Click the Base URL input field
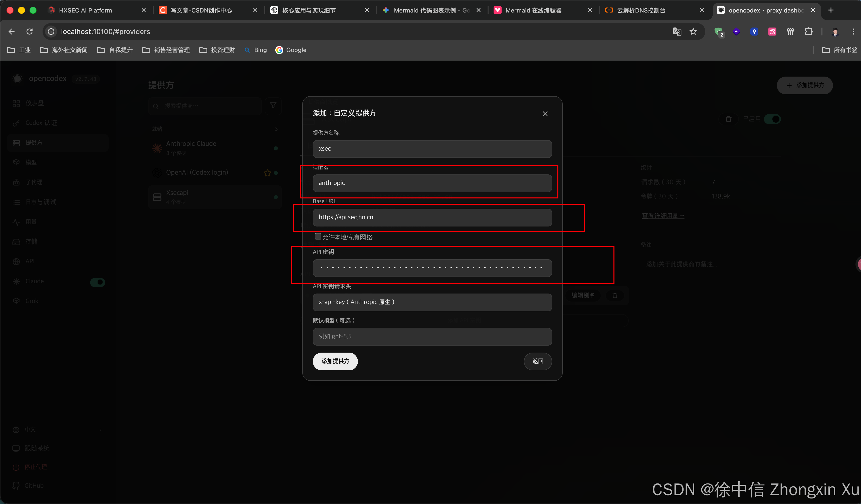 point(432,217)
